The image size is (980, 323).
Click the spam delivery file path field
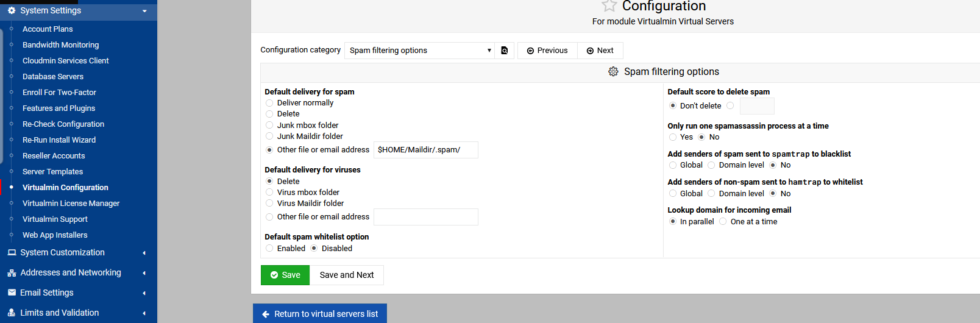[x=426, y=150]
